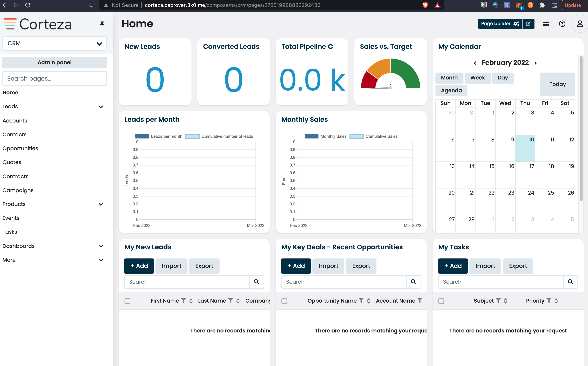
Task: Unpin the sidebar with the pin icon
Action: click(102, 24)
